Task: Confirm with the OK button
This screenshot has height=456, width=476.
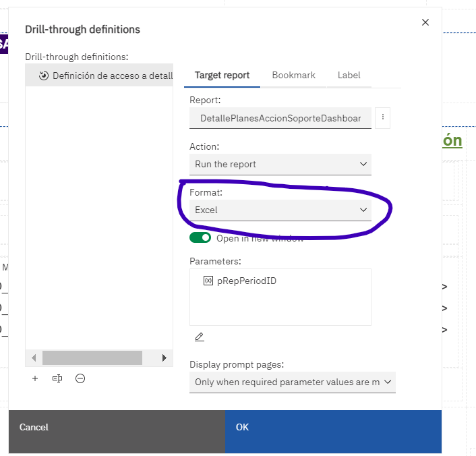Action: pyautogui.click(x=333, y=432)
